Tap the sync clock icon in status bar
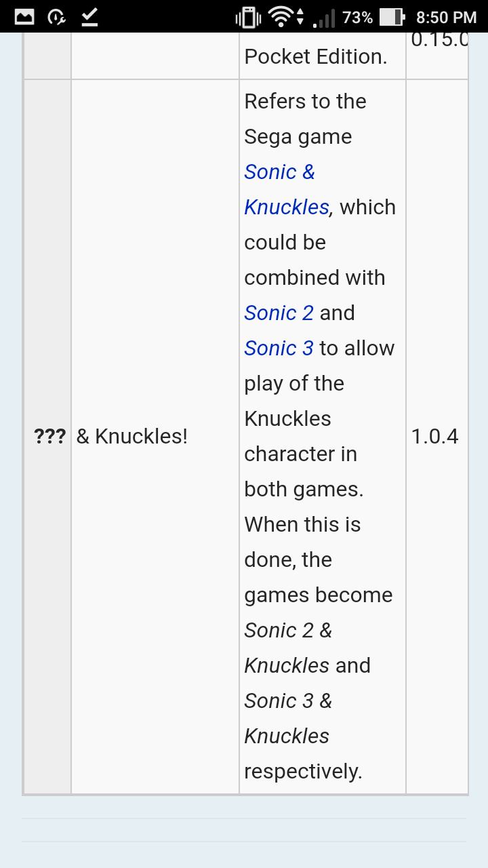 pos(57,17)
